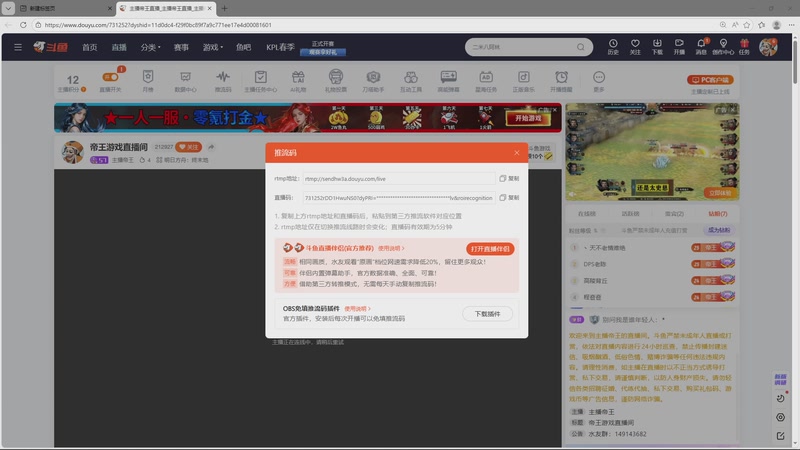
Task: Open 鱼吧 in the nav bar
Action: (x=243, y=47)
